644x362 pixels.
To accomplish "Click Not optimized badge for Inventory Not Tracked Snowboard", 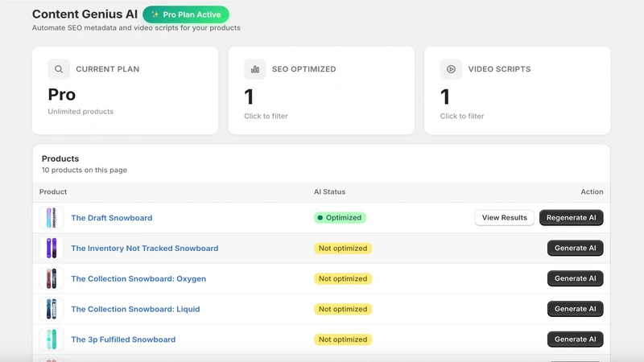I will point(343,248).
